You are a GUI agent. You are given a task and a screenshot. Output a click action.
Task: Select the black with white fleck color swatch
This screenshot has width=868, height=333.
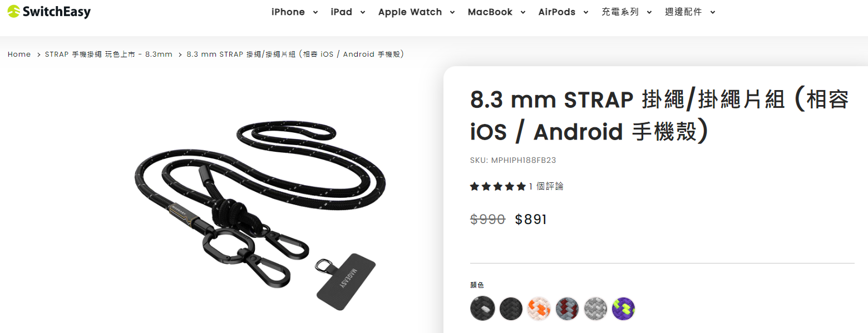[482, 309]
